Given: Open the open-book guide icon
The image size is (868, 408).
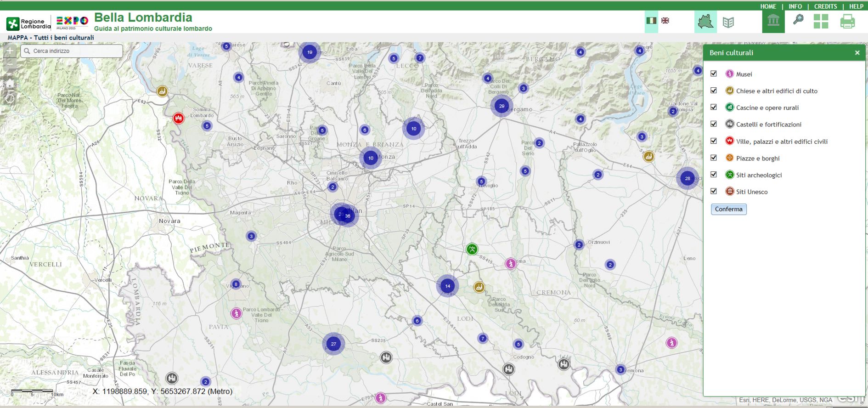Looking at the screenshot, I should point(728,22).
